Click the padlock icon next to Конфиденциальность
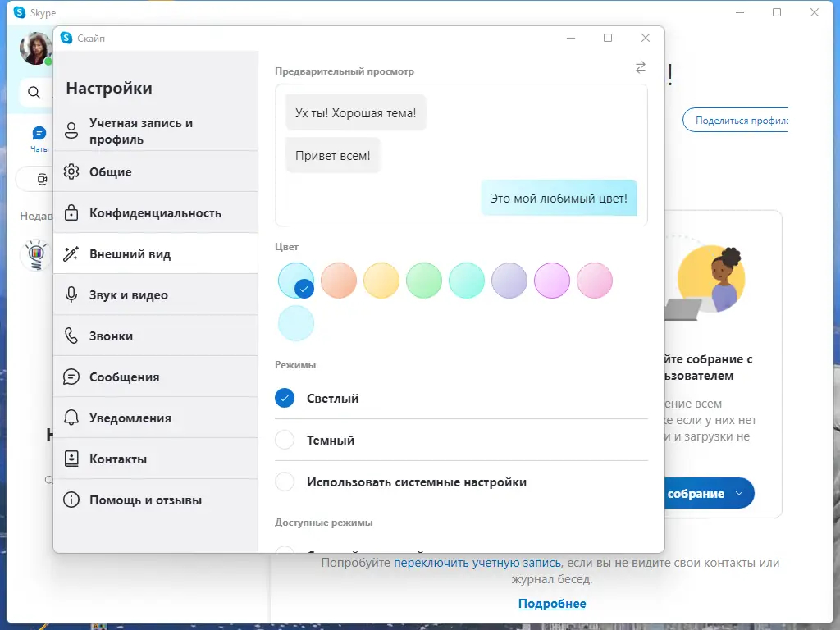The image size is (840, 630). coord(71,212)
